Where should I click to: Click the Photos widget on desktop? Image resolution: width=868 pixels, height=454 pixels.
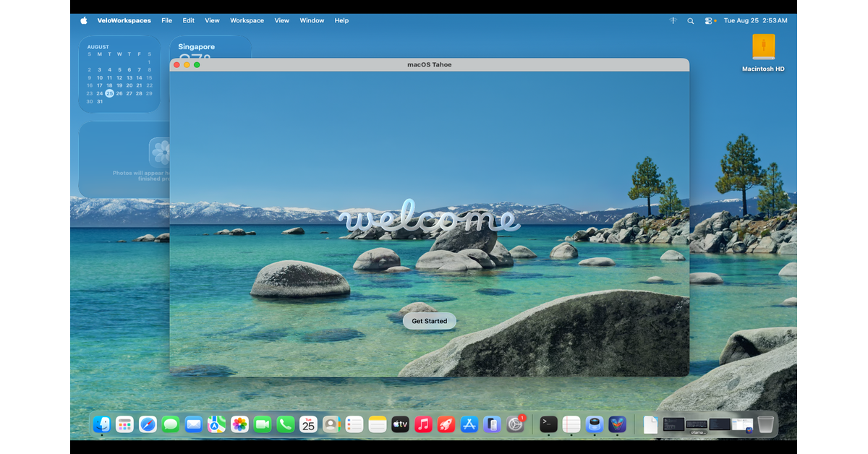[x=124, y=159]
